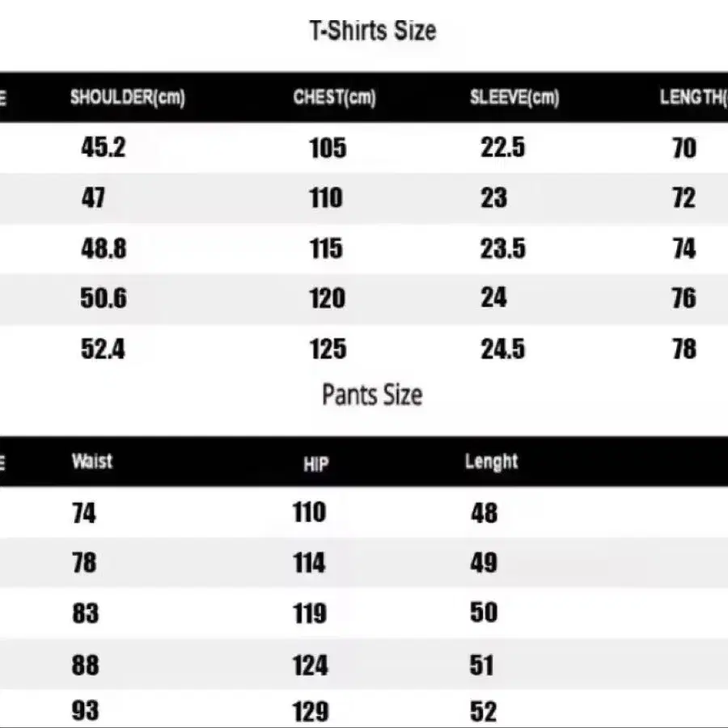
Task: Click the sleeve value 24.5
Action: pos(503,349)
